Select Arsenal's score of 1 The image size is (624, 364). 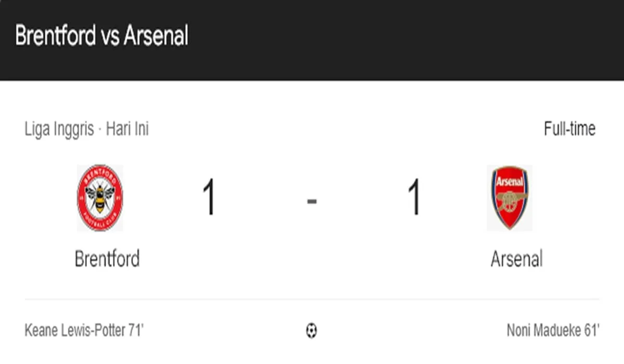pyautogui.click(x=414, y=198)
